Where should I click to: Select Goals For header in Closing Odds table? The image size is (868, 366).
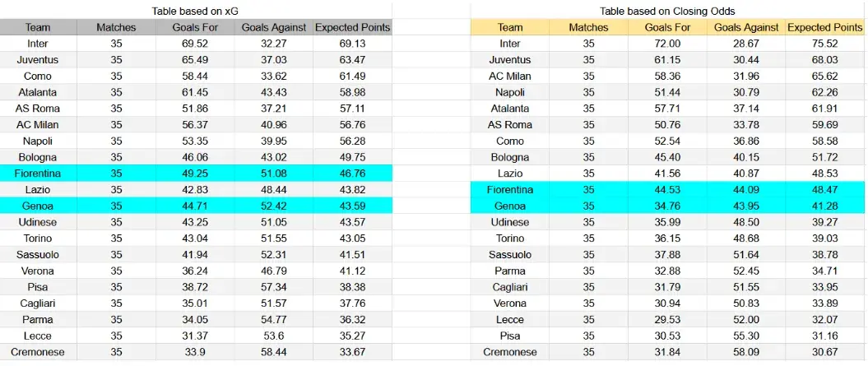(x=667, y=27)
